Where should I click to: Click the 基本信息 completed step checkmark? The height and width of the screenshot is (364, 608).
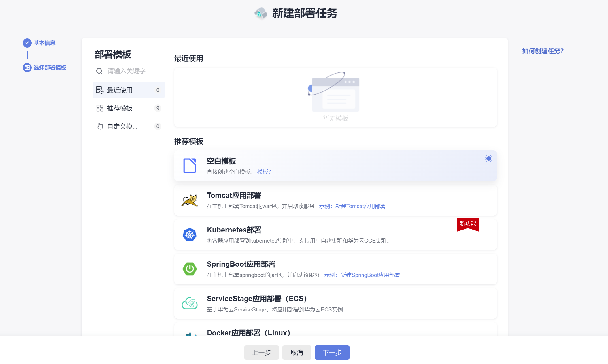(27, 43)
